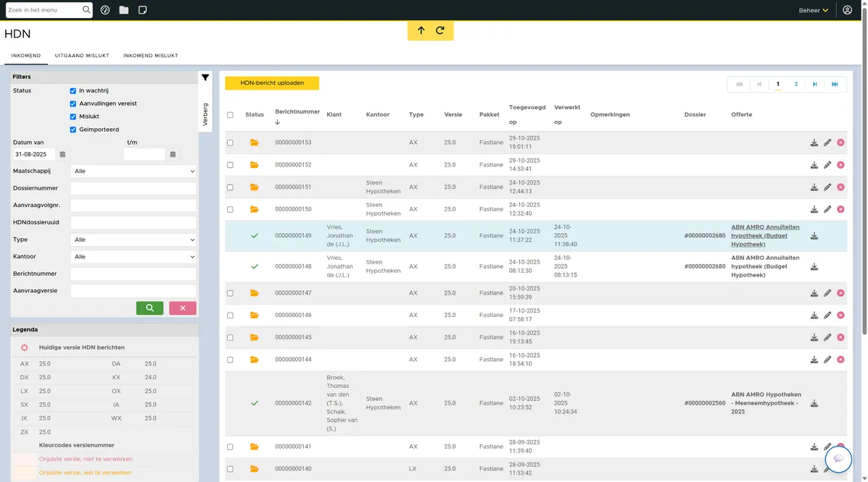This screenshot has height=482, width=868.
Task: Click the filter funnel icon
Action: click(x=205, y=77)
